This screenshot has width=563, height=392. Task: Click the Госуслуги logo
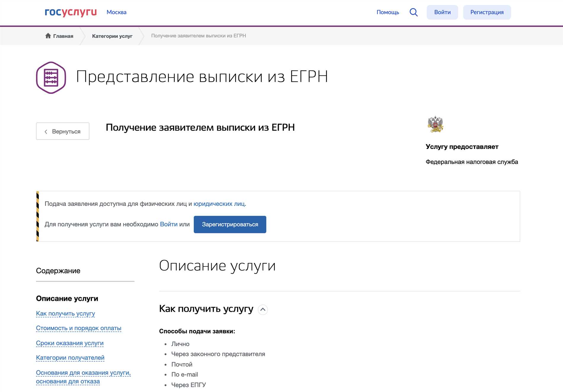pyautogui.click(x=71, y=12)
